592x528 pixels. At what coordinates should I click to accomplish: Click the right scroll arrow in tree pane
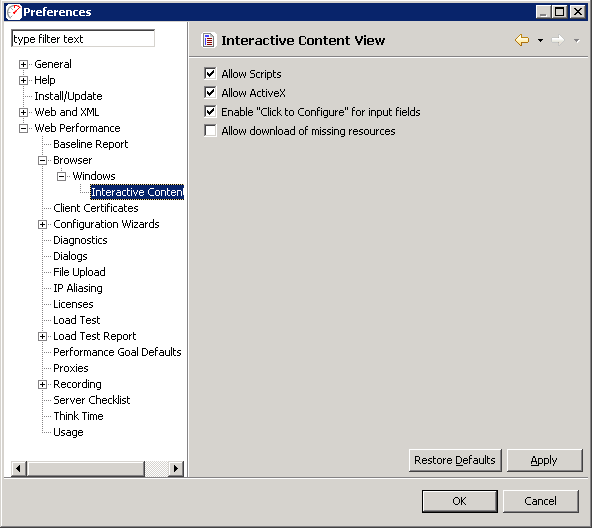coord(176,469)
